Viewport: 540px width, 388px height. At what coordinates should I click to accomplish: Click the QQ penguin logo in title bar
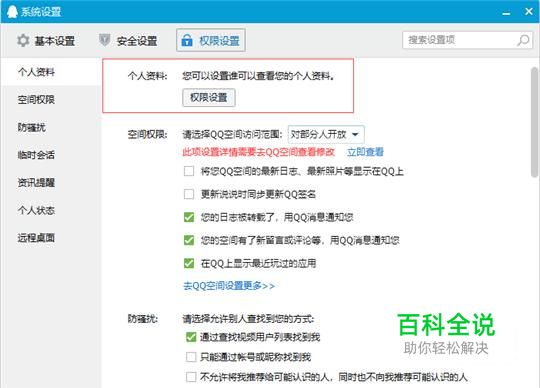12,12
